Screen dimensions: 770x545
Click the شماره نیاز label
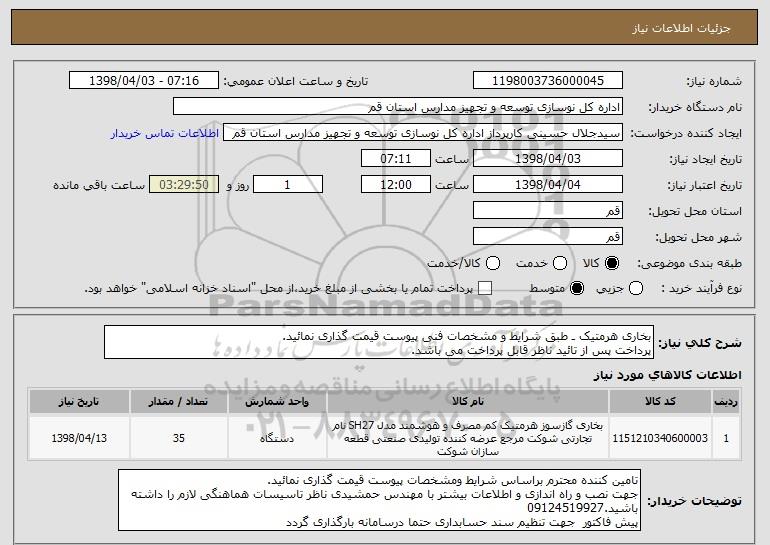pyautogui.click(x=714, y=81)
